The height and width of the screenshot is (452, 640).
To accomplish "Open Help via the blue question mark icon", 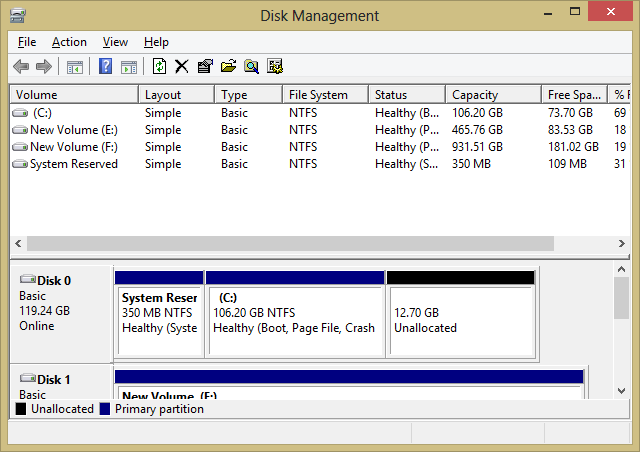I will 105,67.
